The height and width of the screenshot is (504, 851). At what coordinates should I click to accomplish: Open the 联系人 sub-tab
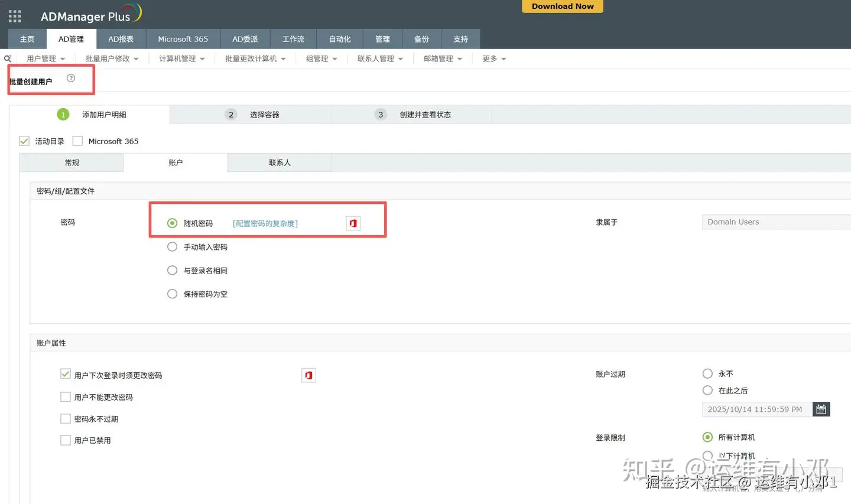(x=280, y=162)
